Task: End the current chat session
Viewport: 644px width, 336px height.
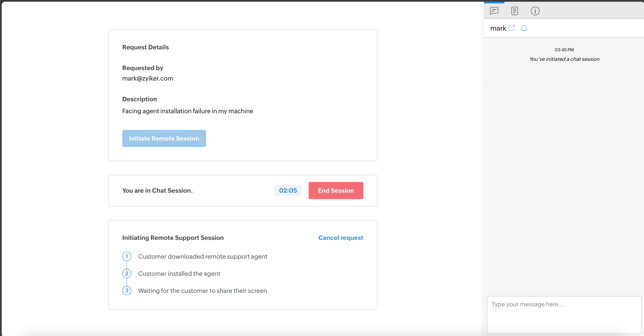Action: point(336,190)
